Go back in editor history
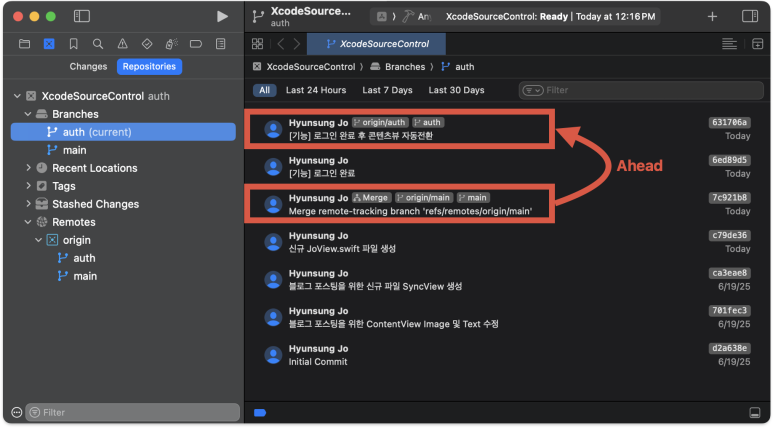 pos(281,44)
